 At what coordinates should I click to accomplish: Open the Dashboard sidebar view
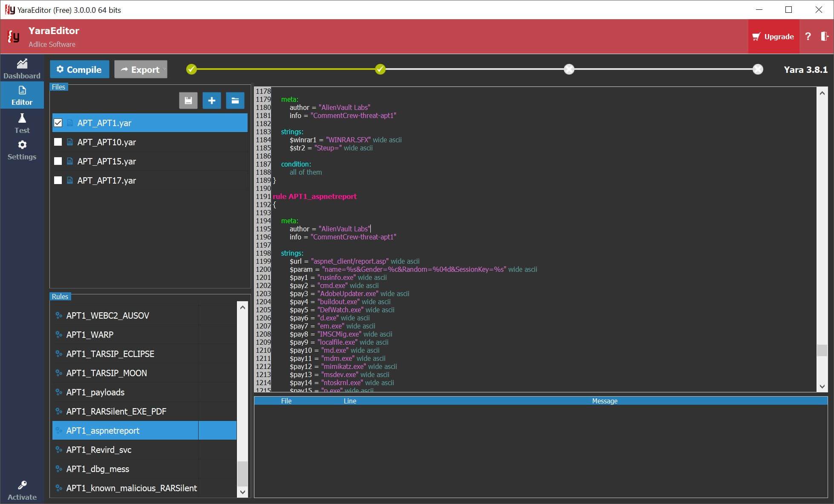tap(22, 69)
